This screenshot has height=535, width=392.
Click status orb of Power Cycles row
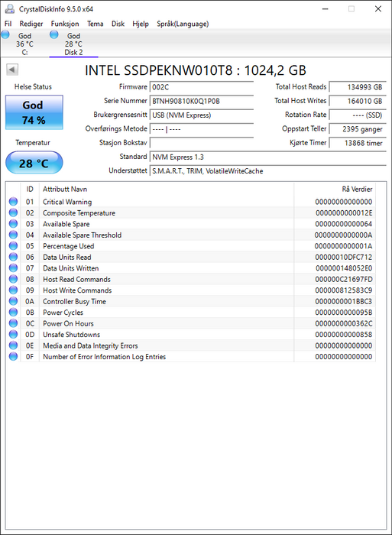coord(13,312)
